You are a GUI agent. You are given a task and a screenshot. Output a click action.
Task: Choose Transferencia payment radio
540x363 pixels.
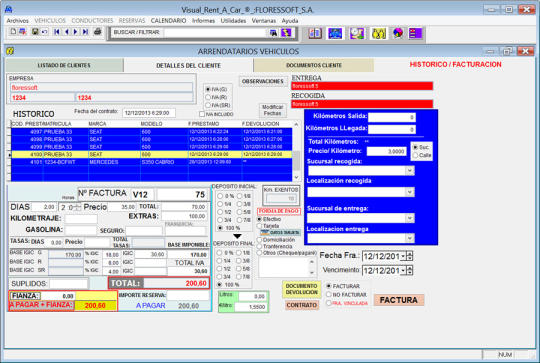[259, 246]
